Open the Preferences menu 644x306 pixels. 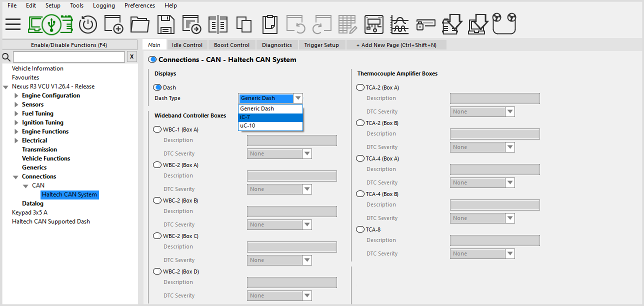(139, 5)
